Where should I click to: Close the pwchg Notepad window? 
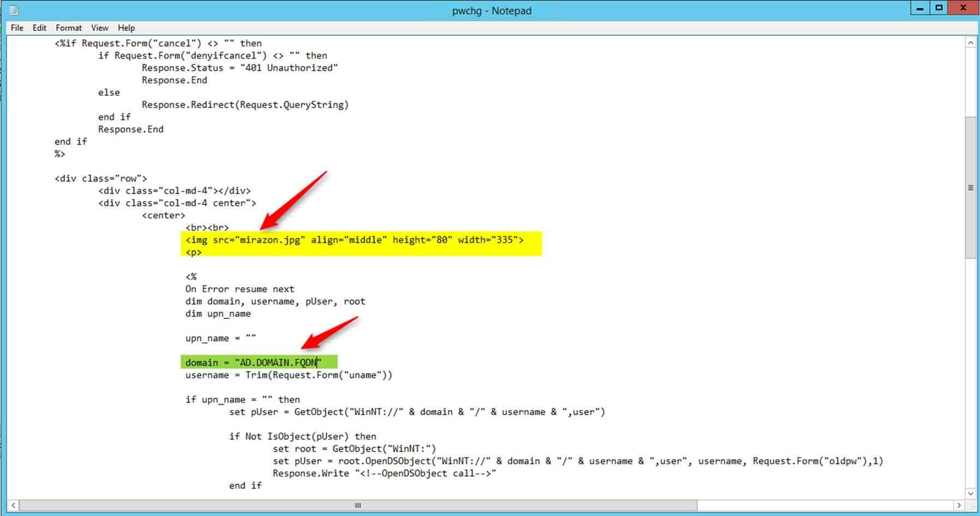(963, 8)
